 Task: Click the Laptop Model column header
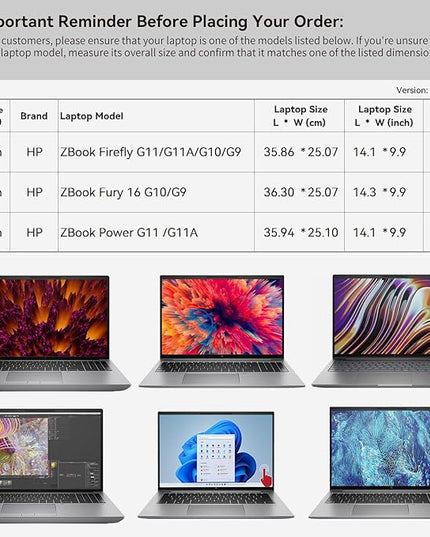[x=156, y=116]
